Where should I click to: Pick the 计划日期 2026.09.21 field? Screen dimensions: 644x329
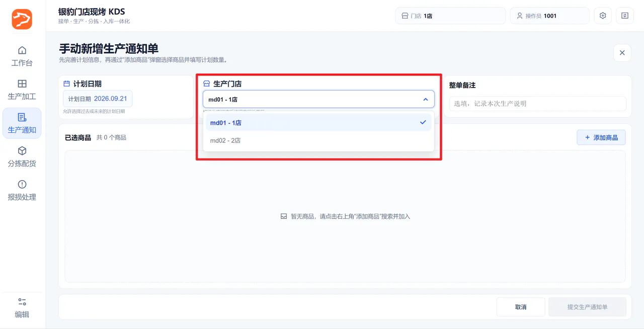(98, 99)
